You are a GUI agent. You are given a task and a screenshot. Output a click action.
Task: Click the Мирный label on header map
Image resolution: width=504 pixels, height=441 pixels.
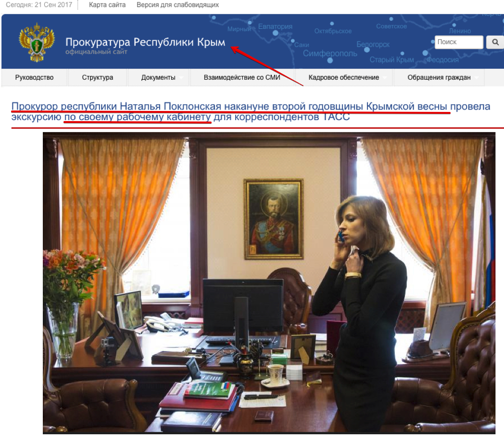pyautogui.click(x=239, y=29)
